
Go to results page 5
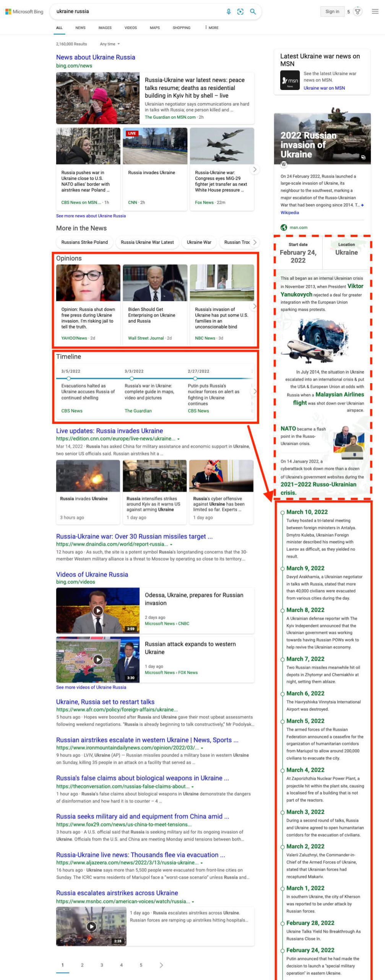coord(141,965)
